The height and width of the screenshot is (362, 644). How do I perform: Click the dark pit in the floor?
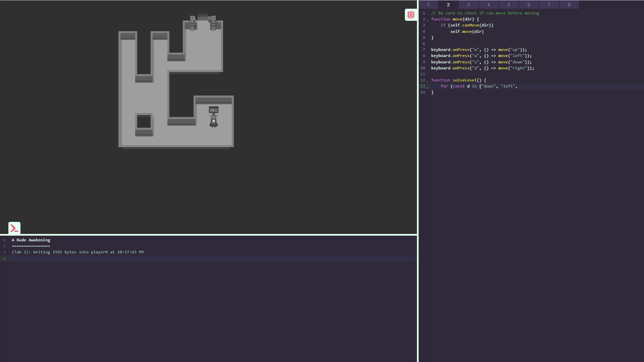click(144, 121)
